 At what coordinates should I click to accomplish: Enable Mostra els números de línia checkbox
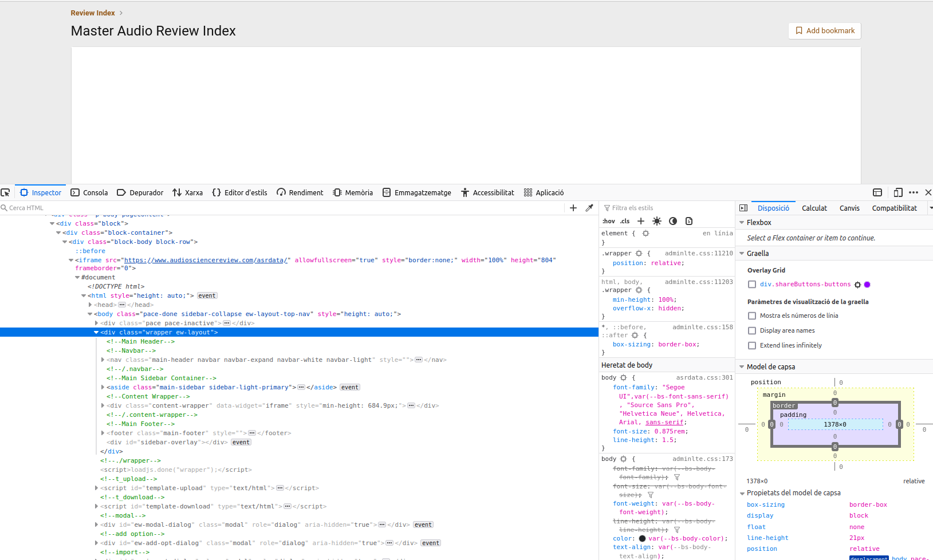(x=752, y=316)
